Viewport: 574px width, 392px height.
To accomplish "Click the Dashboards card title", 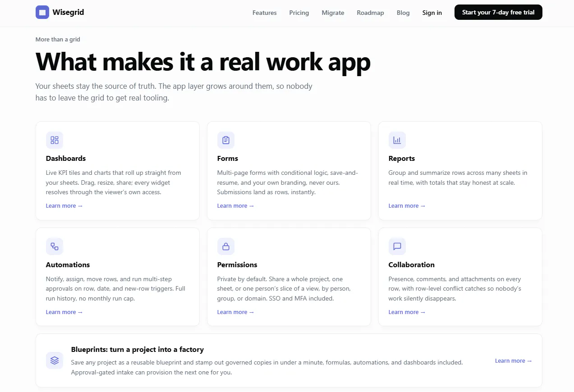I will point(66,159).
